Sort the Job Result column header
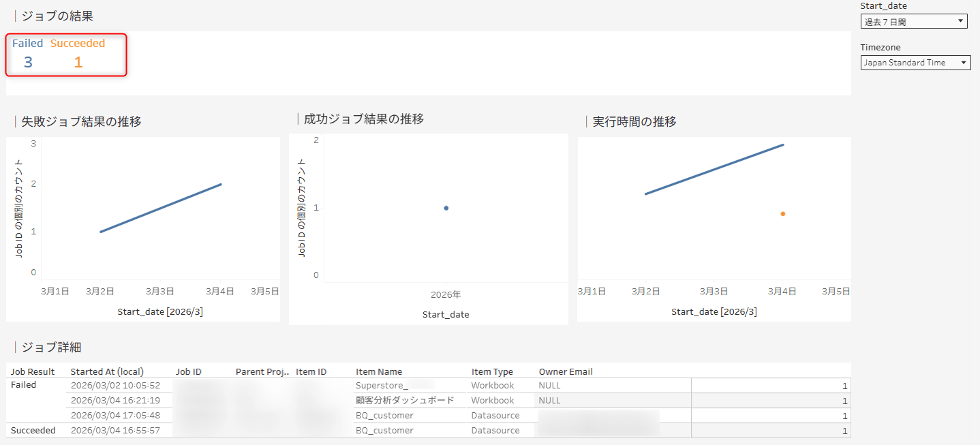Screen dimensions: 980x445 point(33,371)
